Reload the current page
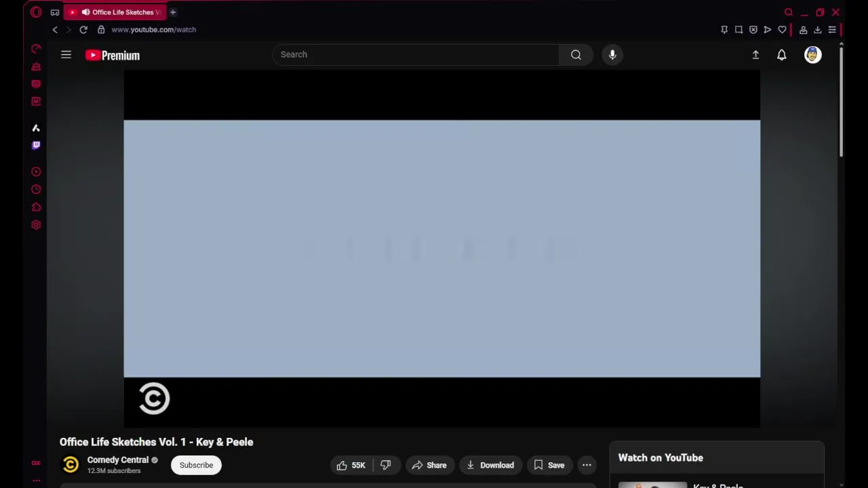 [83, 30]
